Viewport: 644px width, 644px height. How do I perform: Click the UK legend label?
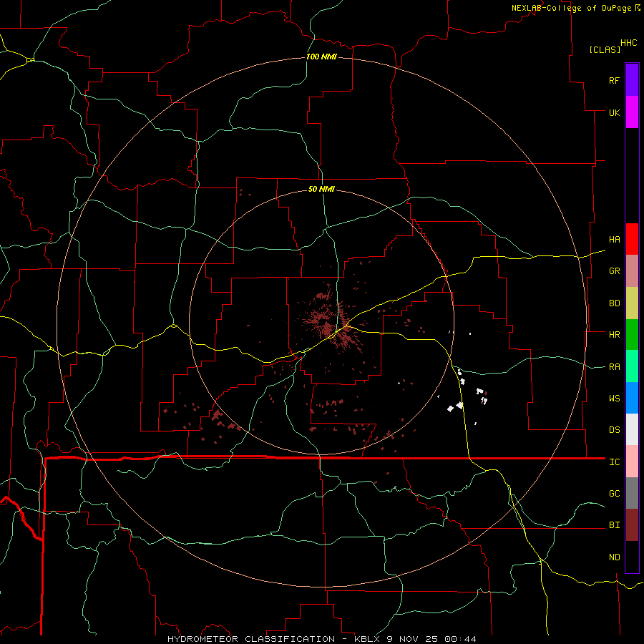(x=614, y=112)
